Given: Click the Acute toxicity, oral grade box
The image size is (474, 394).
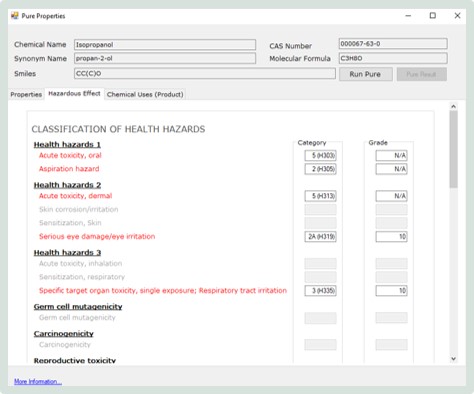Looking at the screenshot, I should point(391,155).
